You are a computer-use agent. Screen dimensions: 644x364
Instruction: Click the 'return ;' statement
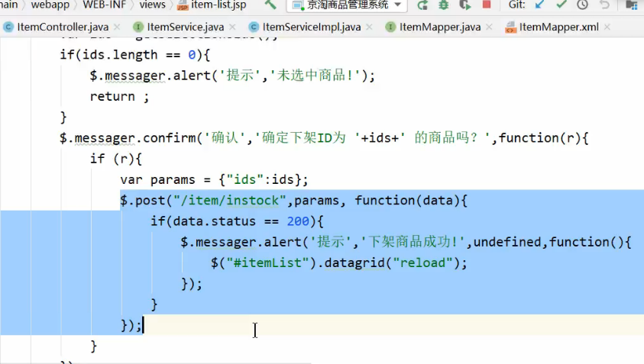tap(119, 96)
